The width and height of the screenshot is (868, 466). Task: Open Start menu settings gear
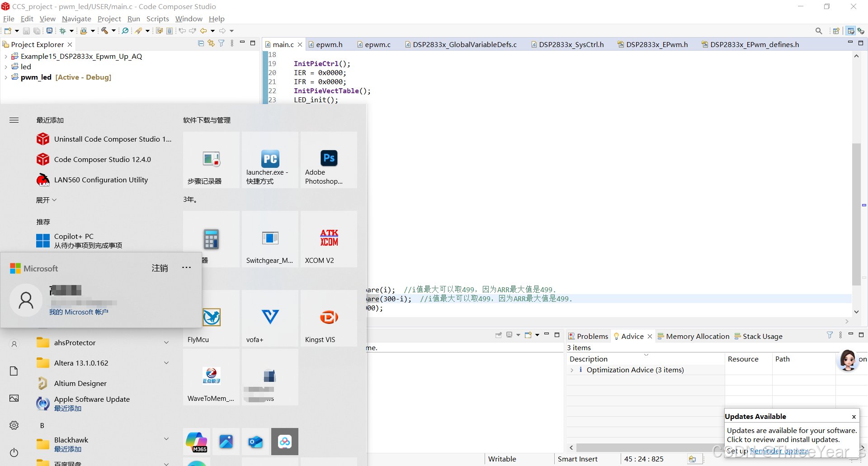pos(14,425)
